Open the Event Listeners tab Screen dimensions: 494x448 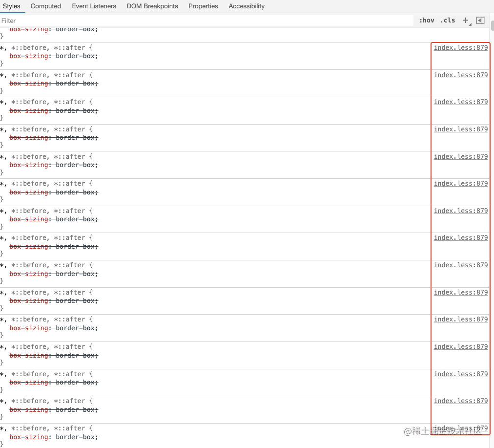point(94,6)
